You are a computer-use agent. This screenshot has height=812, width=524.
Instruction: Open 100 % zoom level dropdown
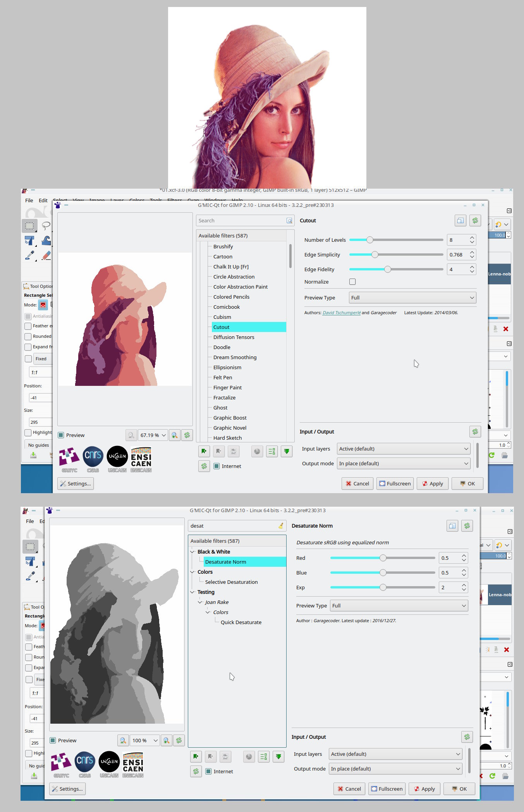pos(145,740)
